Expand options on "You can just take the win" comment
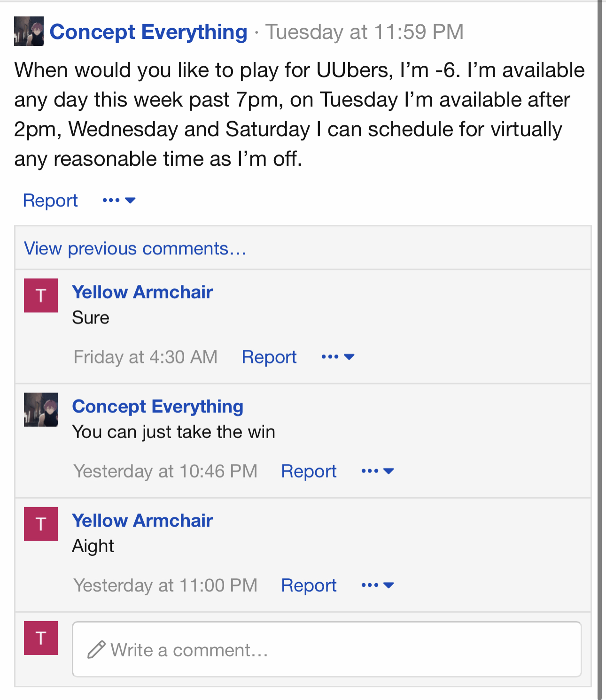Image resolution: width=606 pixels, height=700 pixels. click(x=378, y=471)
